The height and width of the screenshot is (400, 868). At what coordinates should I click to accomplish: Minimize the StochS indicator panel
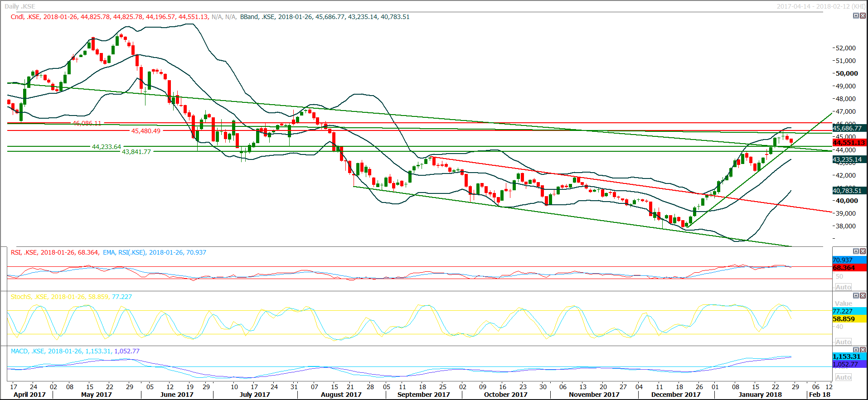point(856,296)
